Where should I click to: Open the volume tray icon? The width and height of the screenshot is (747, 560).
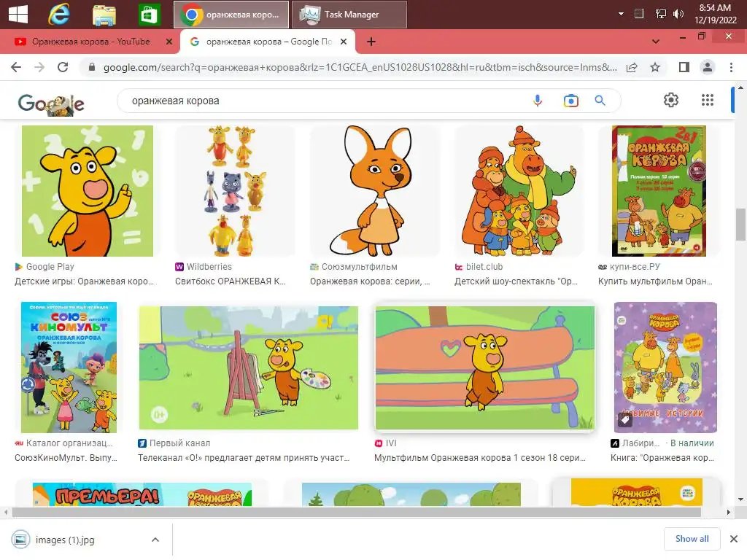pos(678,14)
